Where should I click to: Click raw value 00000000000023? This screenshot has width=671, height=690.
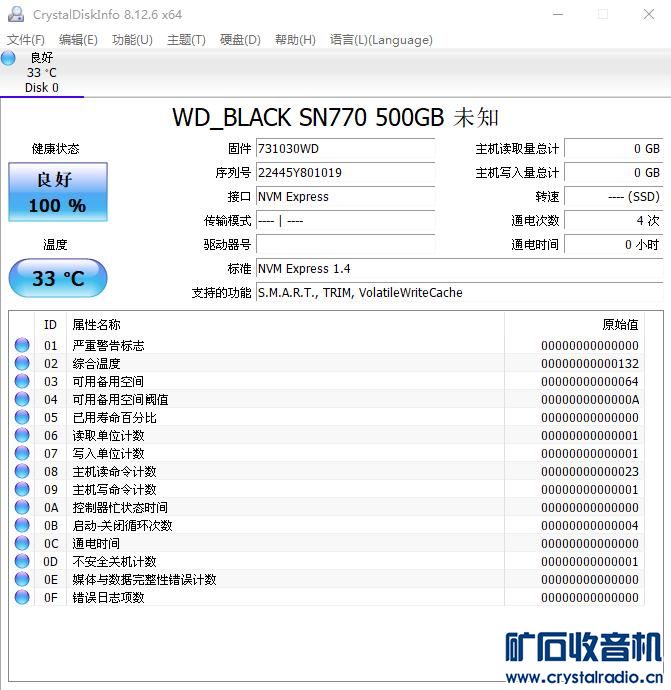(590, 472)
